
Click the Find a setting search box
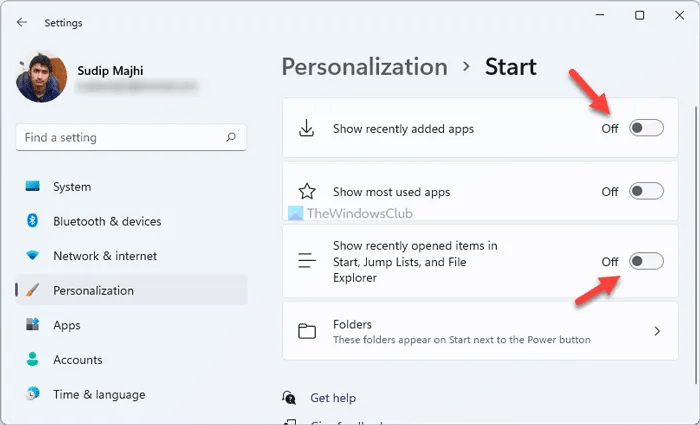click(131, 137)
